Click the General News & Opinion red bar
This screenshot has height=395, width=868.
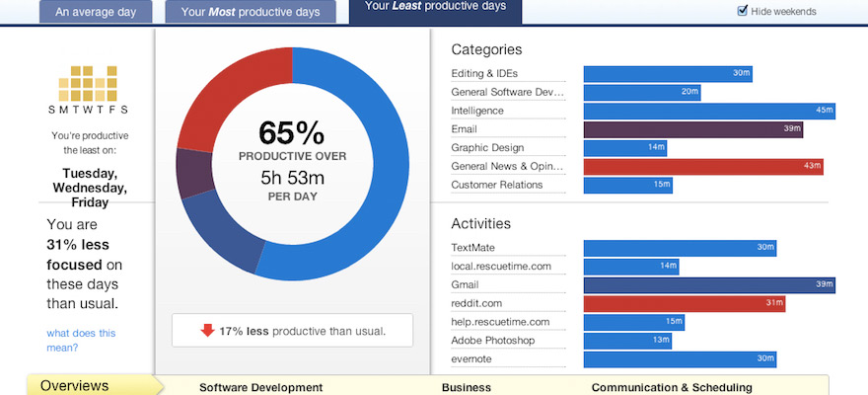coord(702,166)
